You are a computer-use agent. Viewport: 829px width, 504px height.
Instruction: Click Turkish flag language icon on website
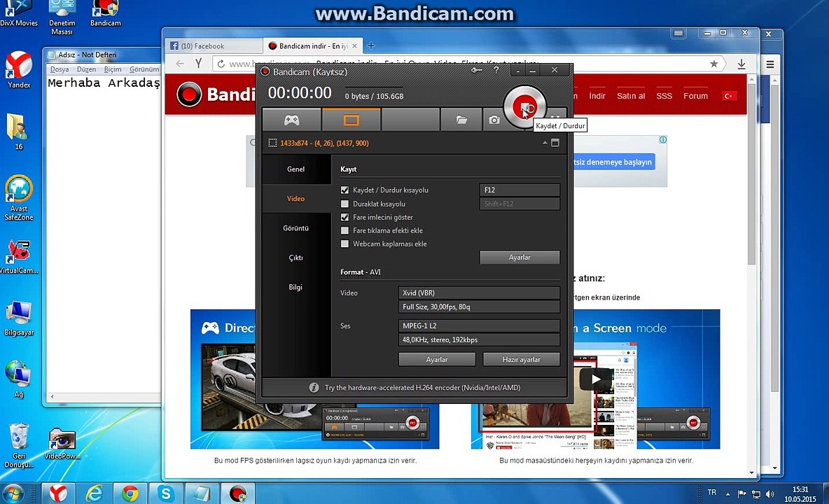730,96
